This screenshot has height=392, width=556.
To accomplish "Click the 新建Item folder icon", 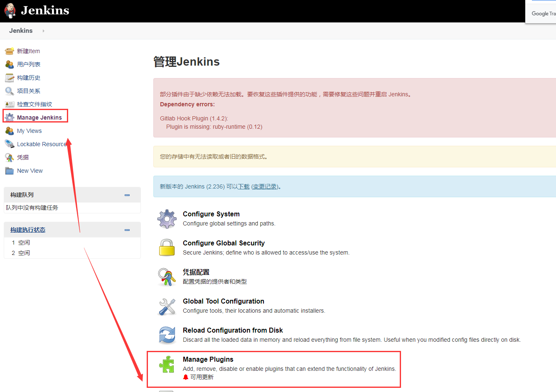I will pos(10,51).
